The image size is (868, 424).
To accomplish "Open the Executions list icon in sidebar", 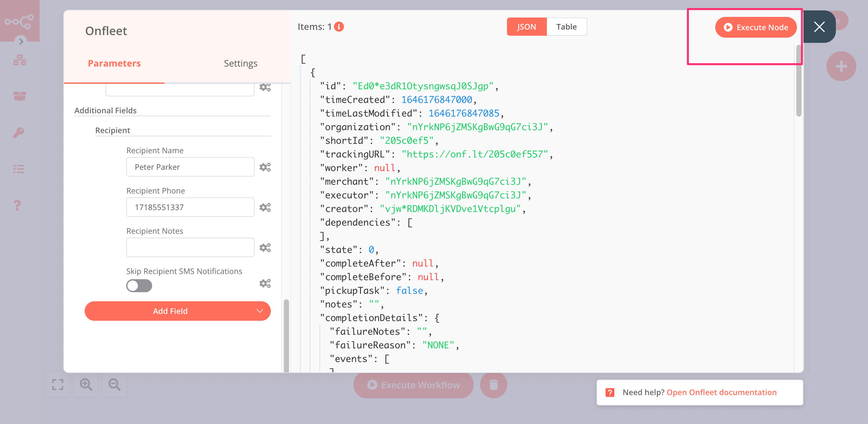I will (x=18, y=168).
